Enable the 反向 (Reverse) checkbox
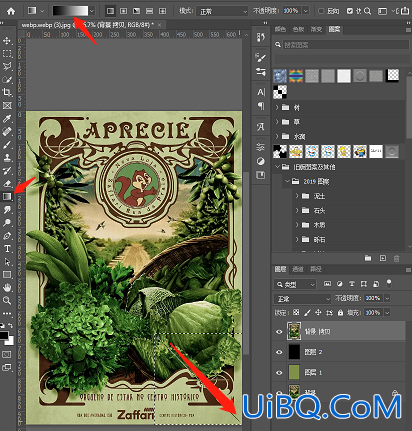 [321, 11]
